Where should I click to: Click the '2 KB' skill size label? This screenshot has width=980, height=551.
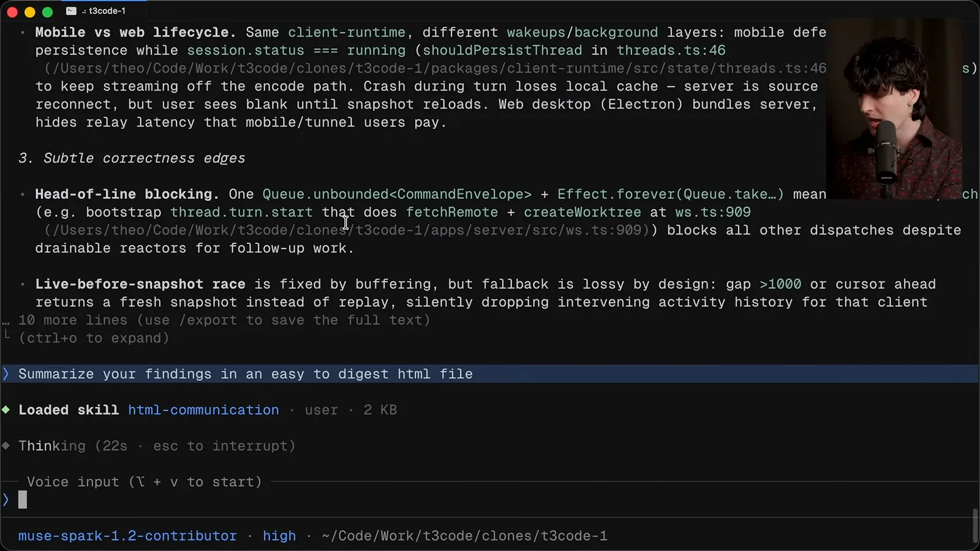[x=380, y=410]
